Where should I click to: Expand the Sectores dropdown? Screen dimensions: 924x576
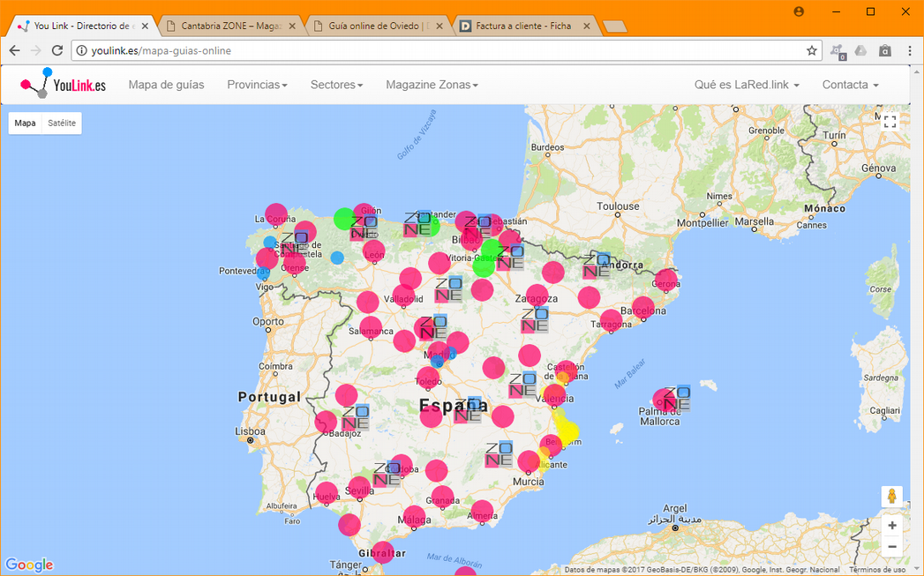(x=336, y=85)
